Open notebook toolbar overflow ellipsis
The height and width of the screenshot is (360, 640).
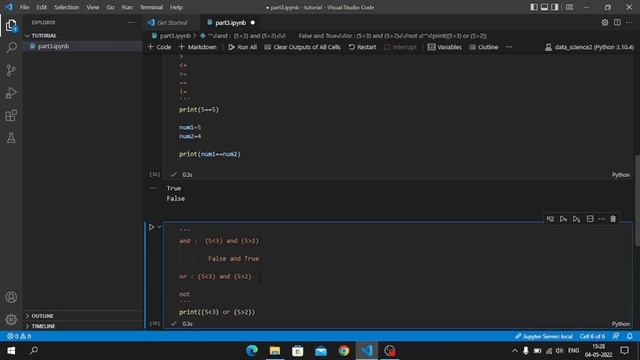[x=509, y=47]
